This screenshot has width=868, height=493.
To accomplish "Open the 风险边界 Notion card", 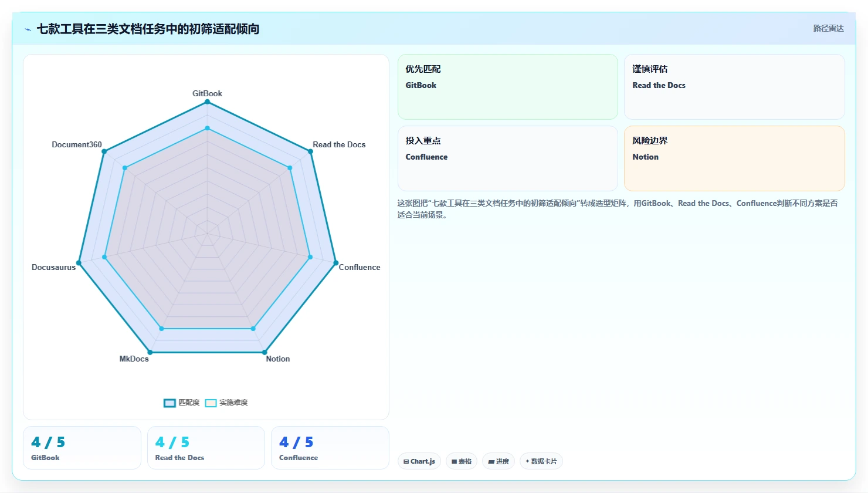I will [x=734, y=158].
